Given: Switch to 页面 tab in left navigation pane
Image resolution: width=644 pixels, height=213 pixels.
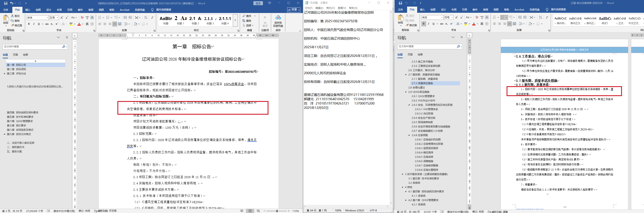Looking at the screenshot, I should [x=15, y=55].
